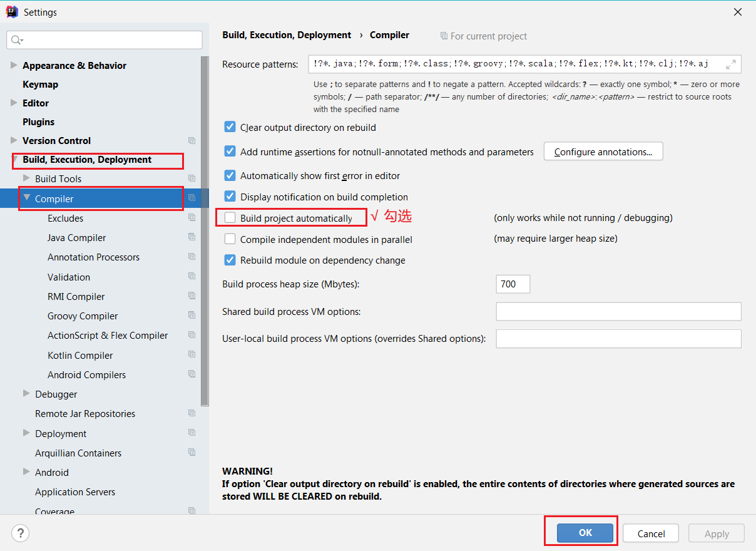Click the project-level icon beside Version Control
The height and width of the screenshot is (551, 756).
point(192,140)
